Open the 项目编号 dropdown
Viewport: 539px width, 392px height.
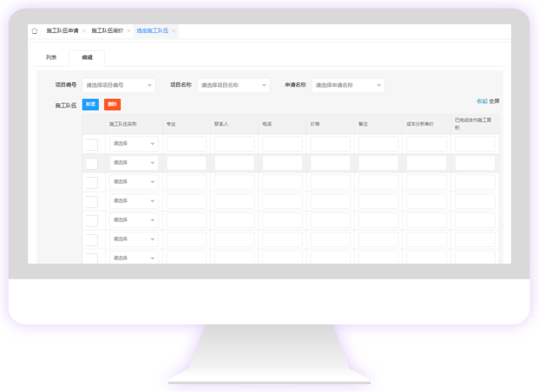(119, 85)
